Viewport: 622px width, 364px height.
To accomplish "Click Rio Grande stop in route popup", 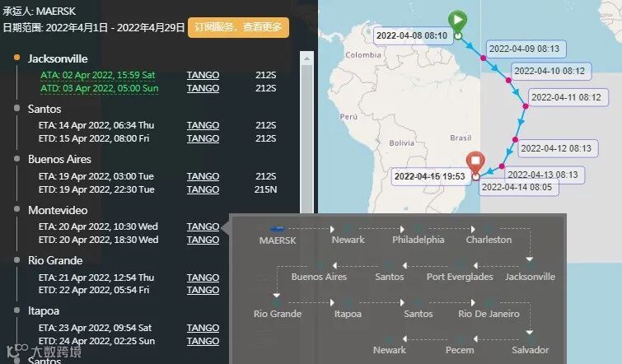I will [x=278, y=314].
